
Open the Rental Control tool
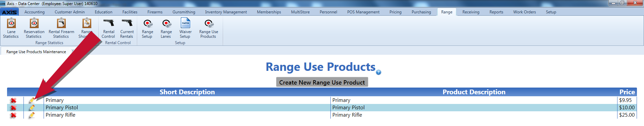[x=108, y=28]
